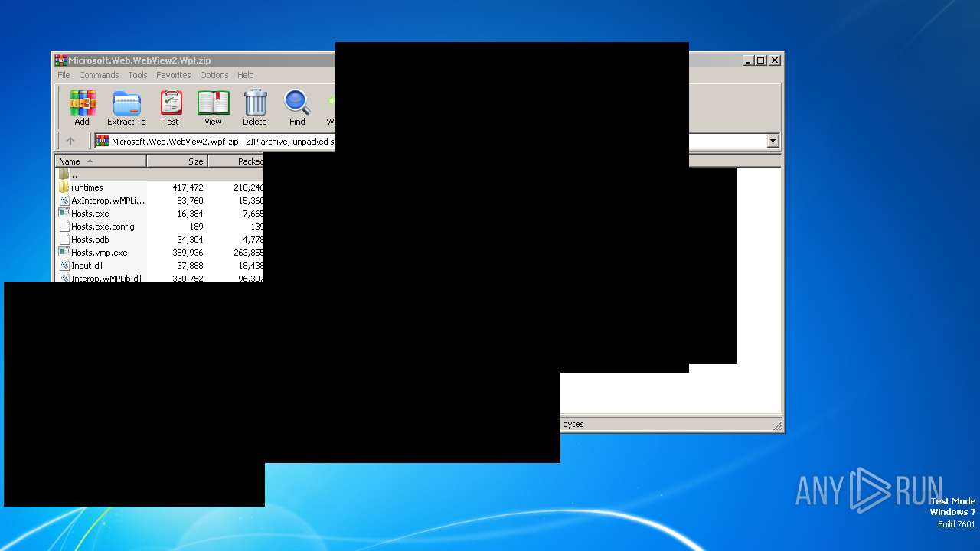Click the AxInterop.WMPLib file icon
Screen dimensions: 980x551
[x=64, y=201]
